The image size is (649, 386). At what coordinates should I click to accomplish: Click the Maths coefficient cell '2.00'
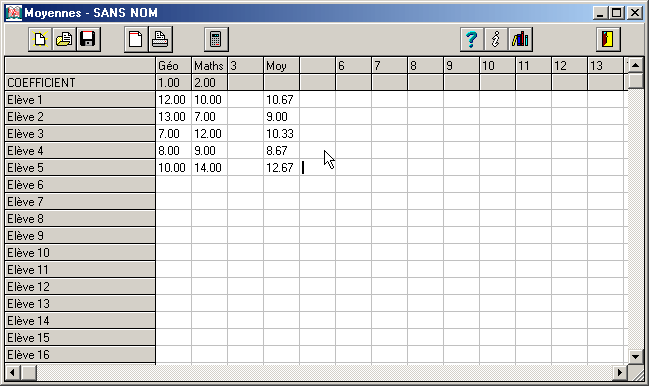click(209, 83)
